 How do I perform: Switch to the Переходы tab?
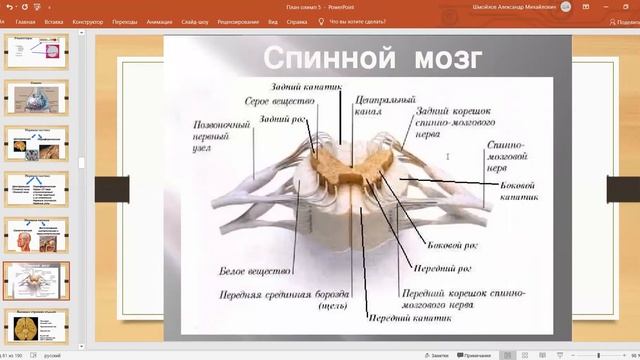(125, 22)
